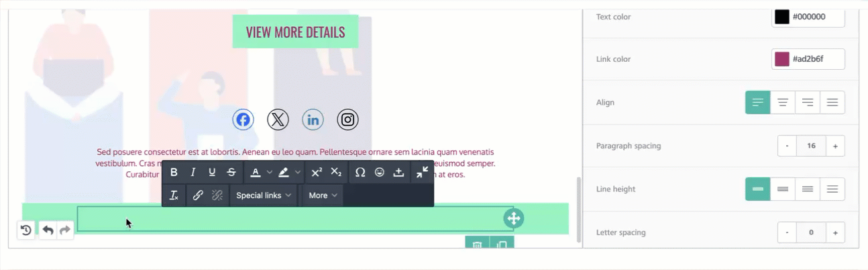Click the Facebook social icon

coord(243,120)
